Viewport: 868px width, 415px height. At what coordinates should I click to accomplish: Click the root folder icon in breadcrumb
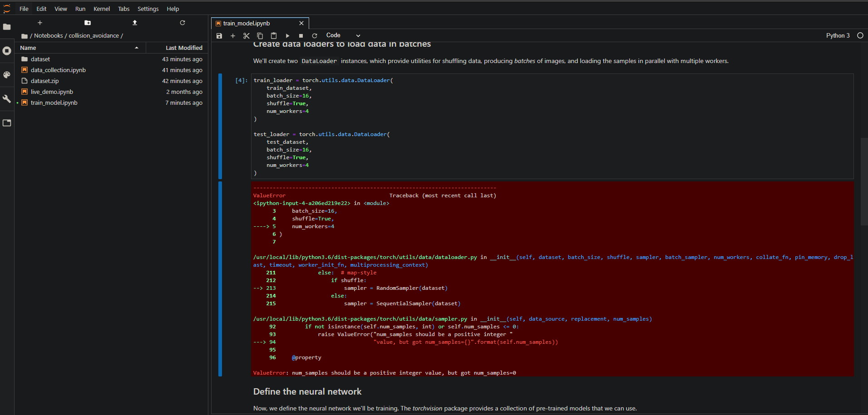(25, 36)
